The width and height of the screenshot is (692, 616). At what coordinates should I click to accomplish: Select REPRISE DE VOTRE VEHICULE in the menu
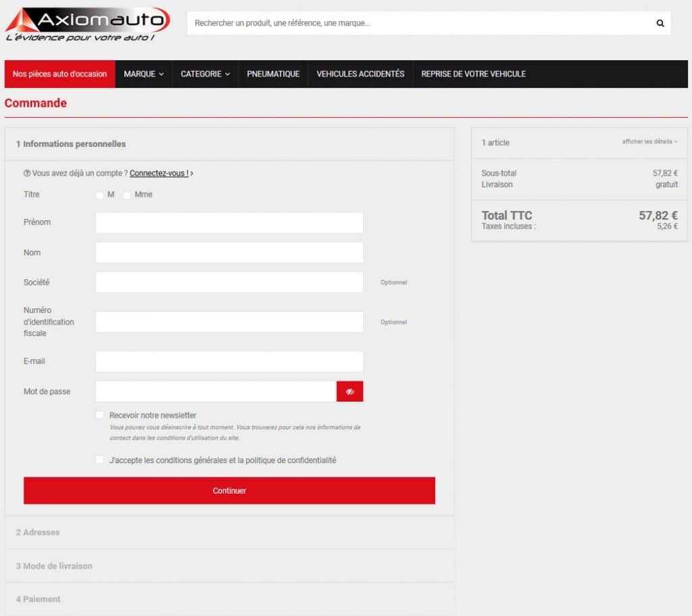coord(472,74)
